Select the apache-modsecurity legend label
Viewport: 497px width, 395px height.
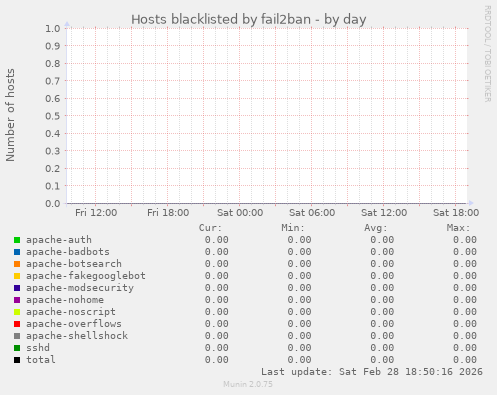pos(80,288)
